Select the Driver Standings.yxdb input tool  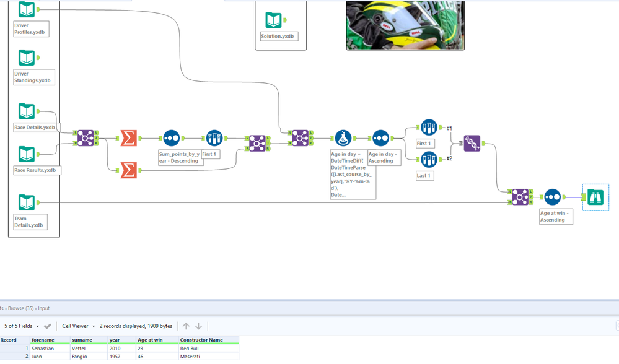click(27, 58)
